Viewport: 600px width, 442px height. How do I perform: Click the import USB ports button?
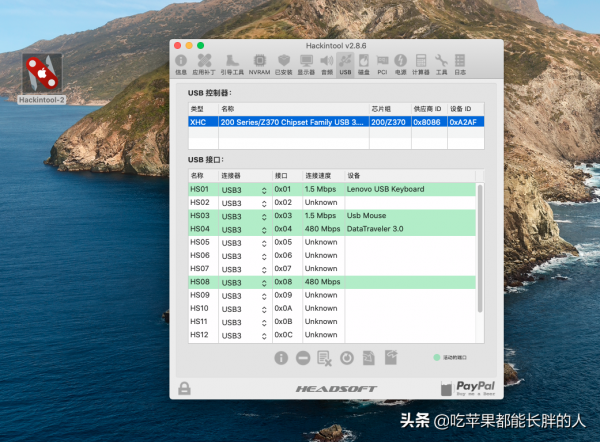click(x=368, y=358)
